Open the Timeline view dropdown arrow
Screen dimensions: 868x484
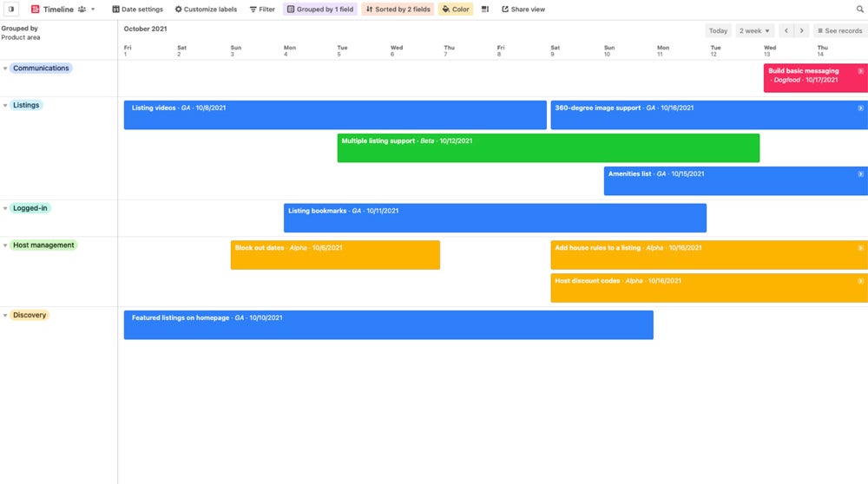point(93,10)
